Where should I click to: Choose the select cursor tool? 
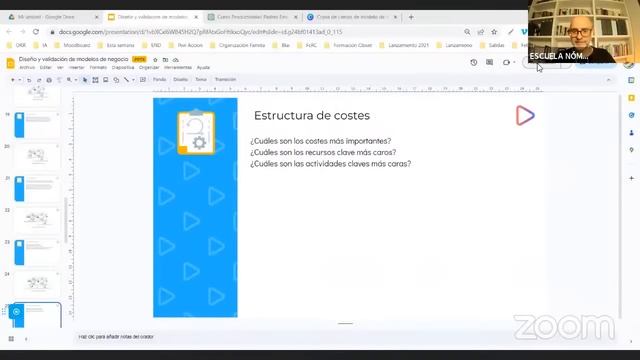[x=85, y=80]
